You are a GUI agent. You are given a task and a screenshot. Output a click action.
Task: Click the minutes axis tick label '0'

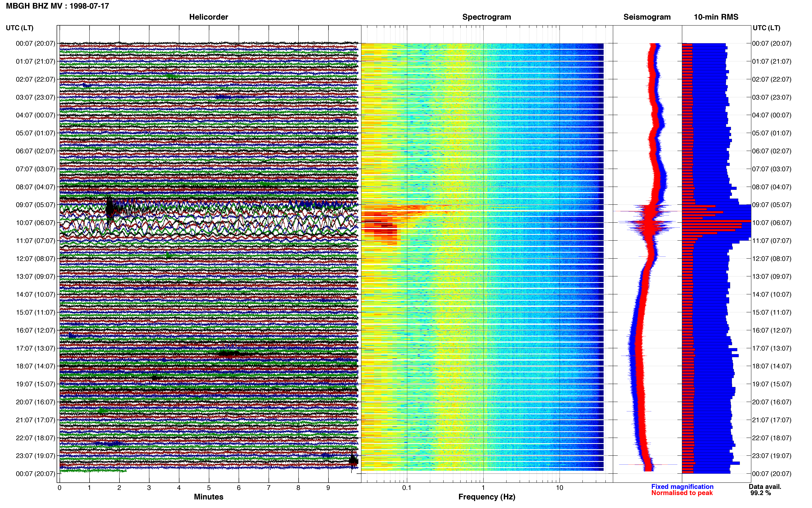coord(59,487)
